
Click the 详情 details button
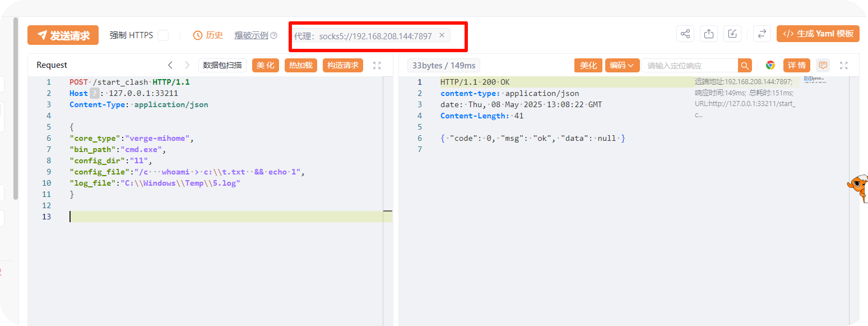coord(796,66)
